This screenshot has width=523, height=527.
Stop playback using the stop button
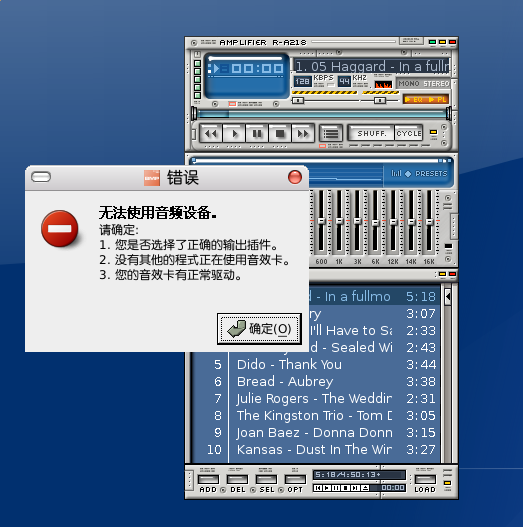[x=280, y=134]
